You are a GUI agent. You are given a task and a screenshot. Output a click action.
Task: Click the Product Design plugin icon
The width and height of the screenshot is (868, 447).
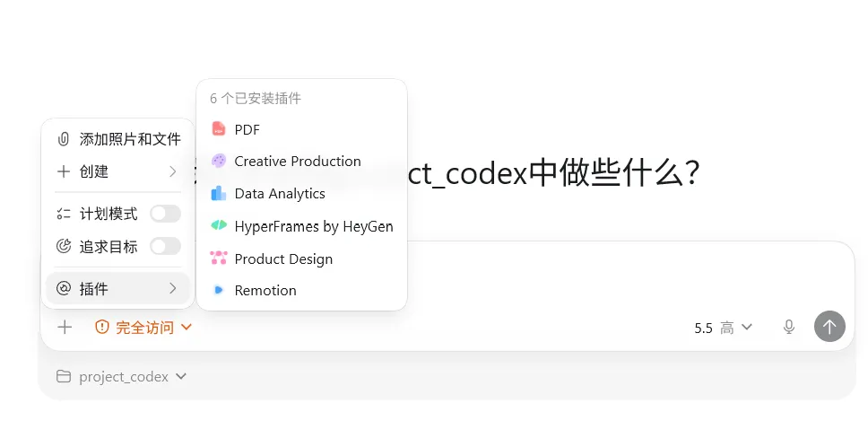coord(219,259)
